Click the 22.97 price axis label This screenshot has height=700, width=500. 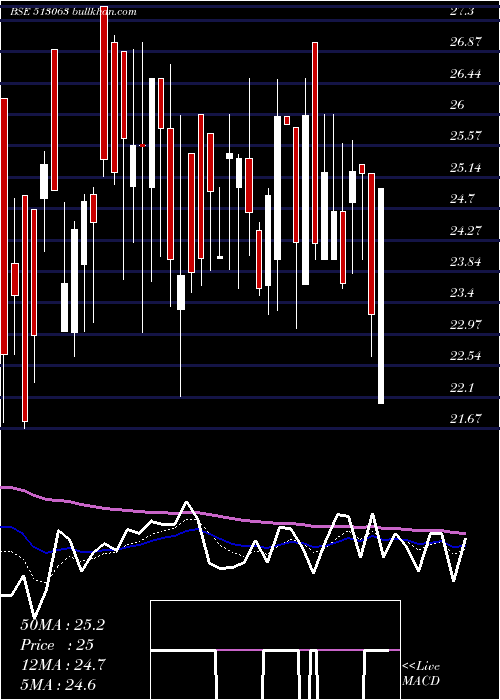[x=466, y=325]
